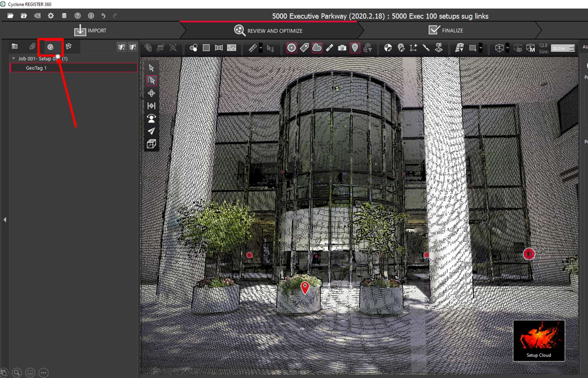Viewport: 588px width, 378px height.
Task: Adjust the QLB Size stepper
Action: 572,48
